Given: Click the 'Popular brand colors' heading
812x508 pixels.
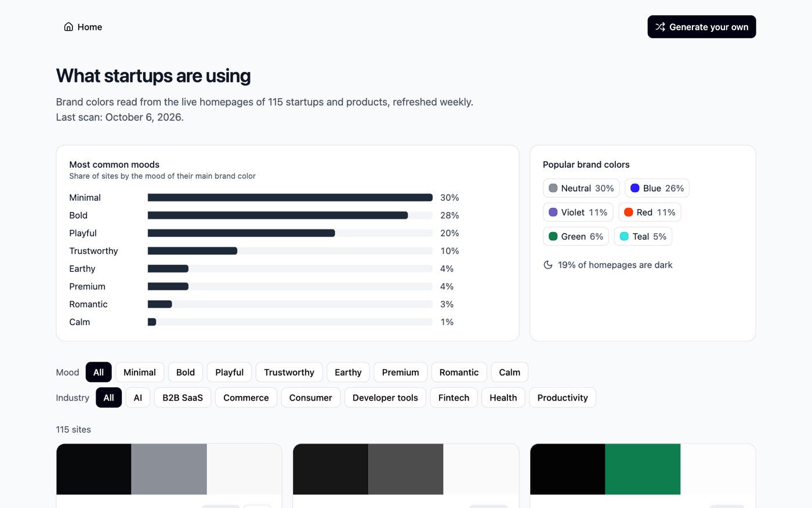Looking at the screenshot, I should [586, 165].
